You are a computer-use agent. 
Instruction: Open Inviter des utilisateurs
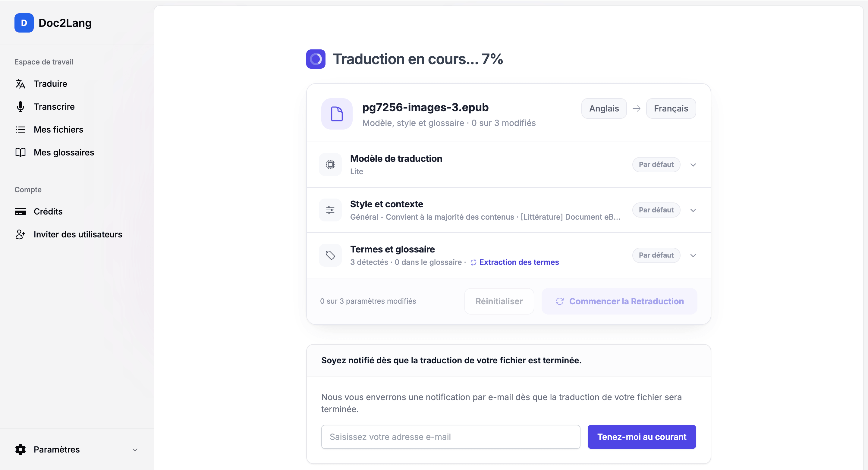(78, 234)
